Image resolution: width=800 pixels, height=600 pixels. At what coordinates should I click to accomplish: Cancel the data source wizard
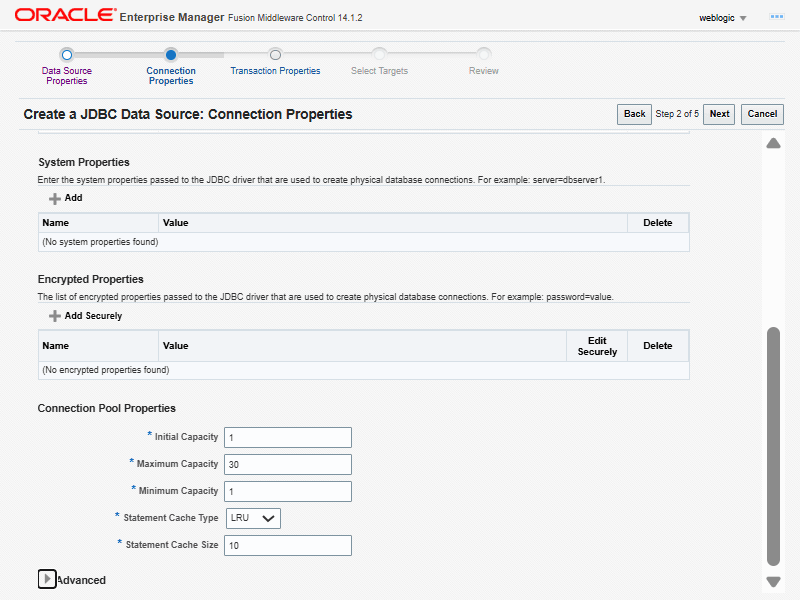click(x=762, y=114)
